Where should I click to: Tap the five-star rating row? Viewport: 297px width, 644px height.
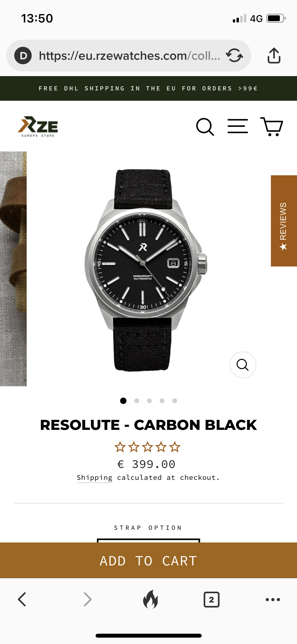click(147, 447)
